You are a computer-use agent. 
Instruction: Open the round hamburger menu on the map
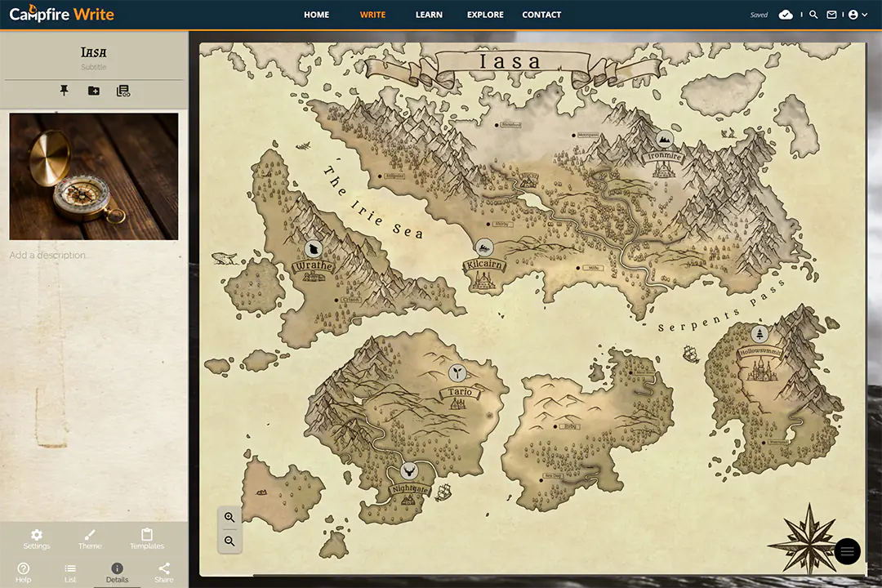(847, 551)
